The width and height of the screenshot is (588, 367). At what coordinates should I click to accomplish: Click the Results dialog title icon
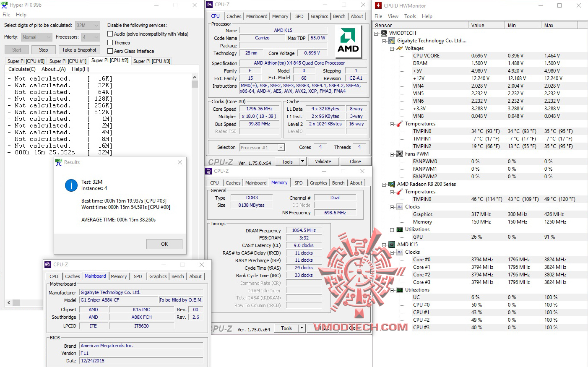click(59, 162)
